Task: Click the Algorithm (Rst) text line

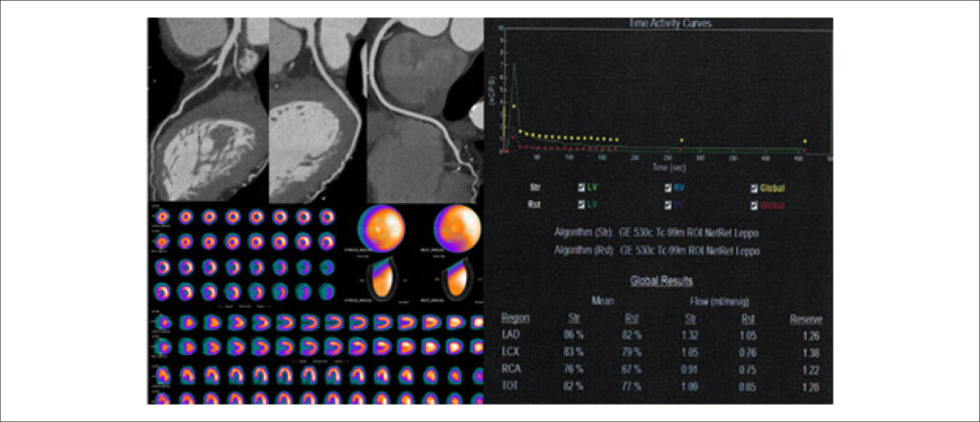Action: click(x=657, y=251)
